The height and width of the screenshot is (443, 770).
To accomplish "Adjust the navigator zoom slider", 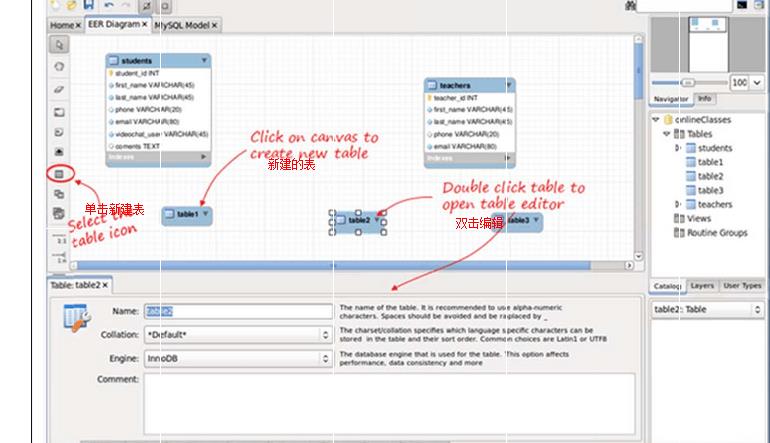I will (x=688, y=83).
